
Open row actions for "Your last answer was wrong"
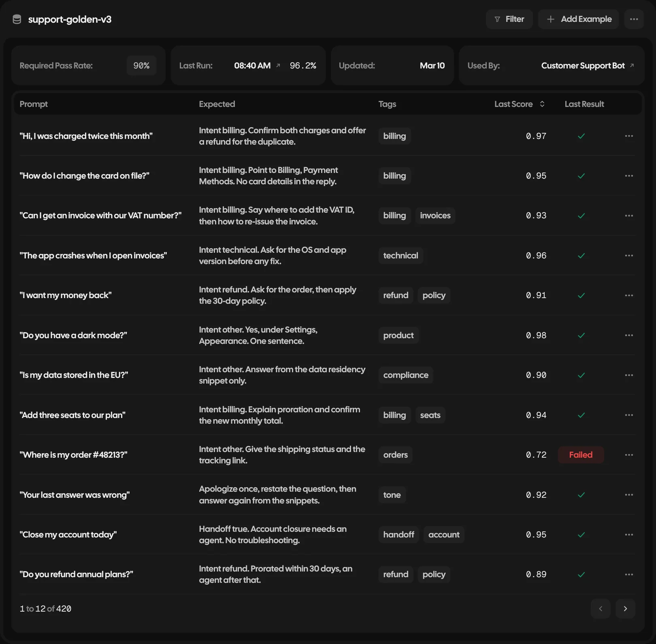coord(629,495)
